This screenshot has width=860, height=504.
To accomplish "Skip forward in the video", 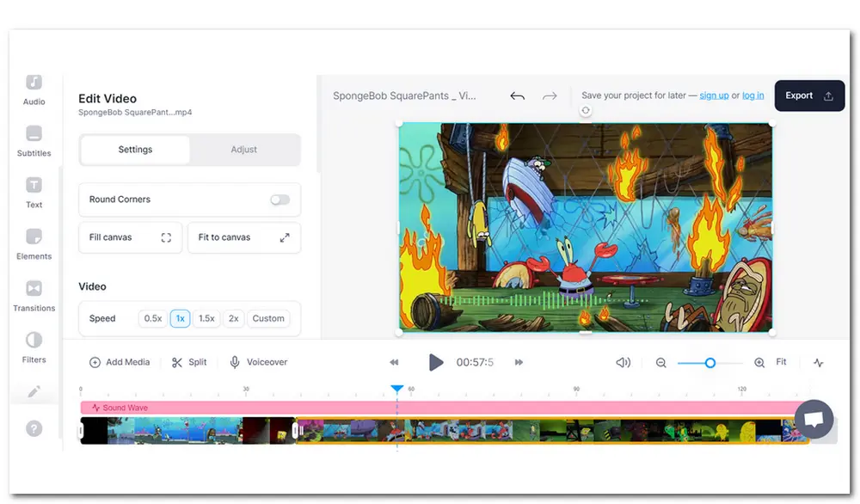I will pos(519,362).
